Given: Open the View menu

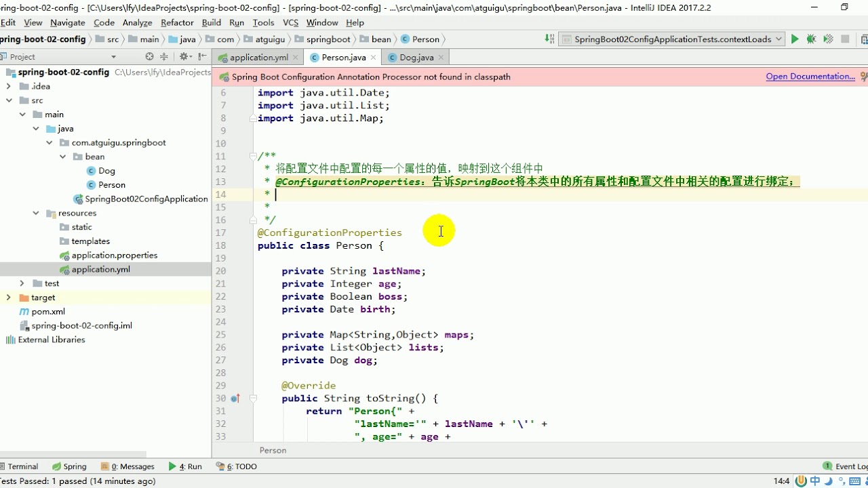Looking at the screenshot, I should pyautogui.click(x=33, y=22).
